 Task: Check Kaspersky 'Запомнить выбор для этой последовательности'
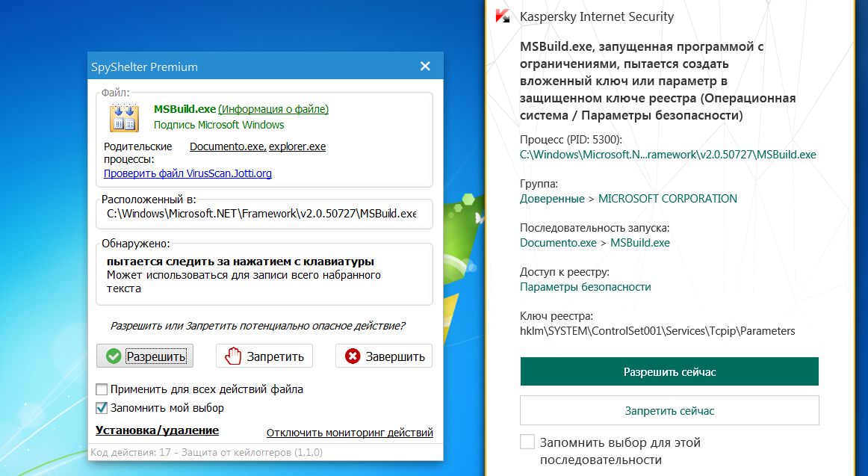coord(527,442)
